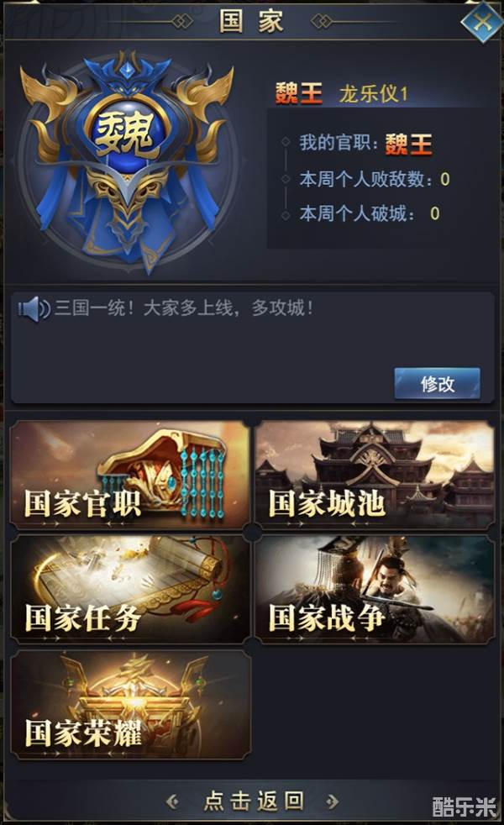Viewport: 504px width, 825px height.
Task: Click the right arrow beside 点击返回
Action: pyautogui.click(x=333, y=801)
